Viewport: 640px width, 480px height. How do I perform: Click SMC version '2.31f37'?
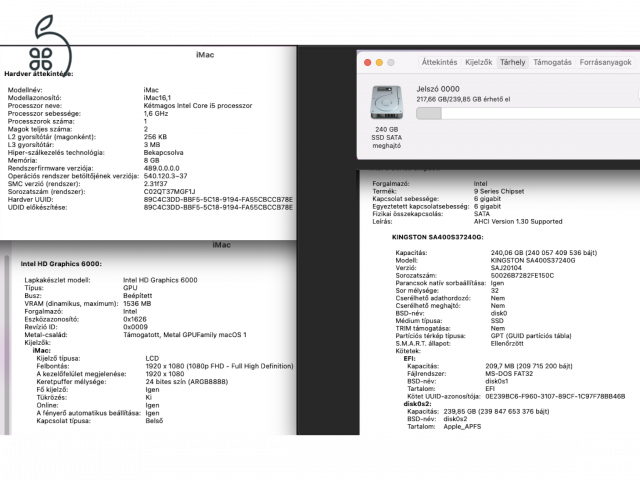[x=155, y=184]
